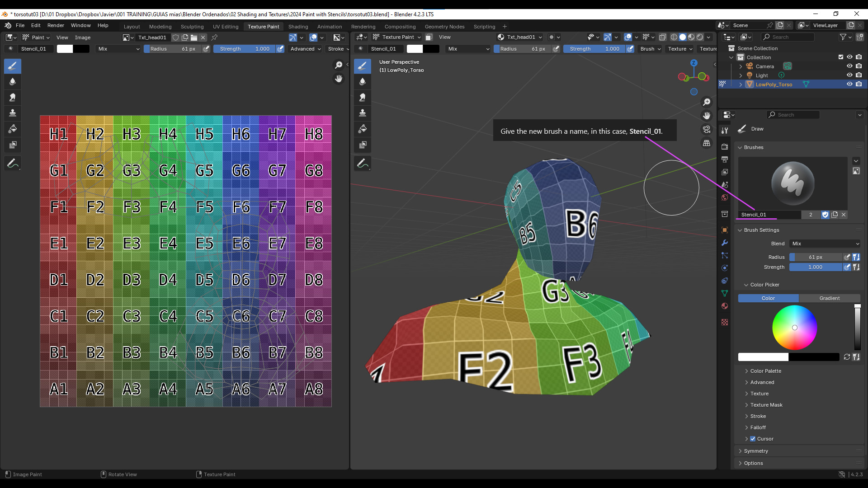Switch to the UV Editing workspace tab
Viewport: 868px width, 488px height.
(226, 27)
